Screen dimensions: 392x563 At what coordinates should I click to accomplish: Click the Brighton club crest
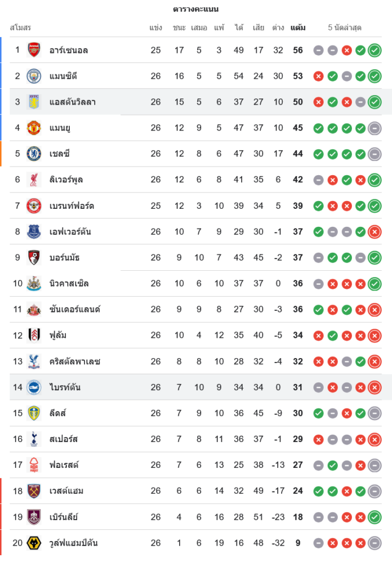tap(34, 387)
